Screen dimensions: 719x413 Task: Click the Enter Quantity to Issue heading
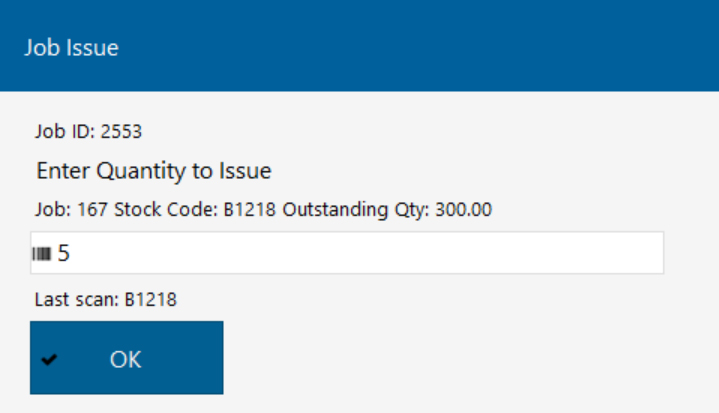[x=154, y=171]
